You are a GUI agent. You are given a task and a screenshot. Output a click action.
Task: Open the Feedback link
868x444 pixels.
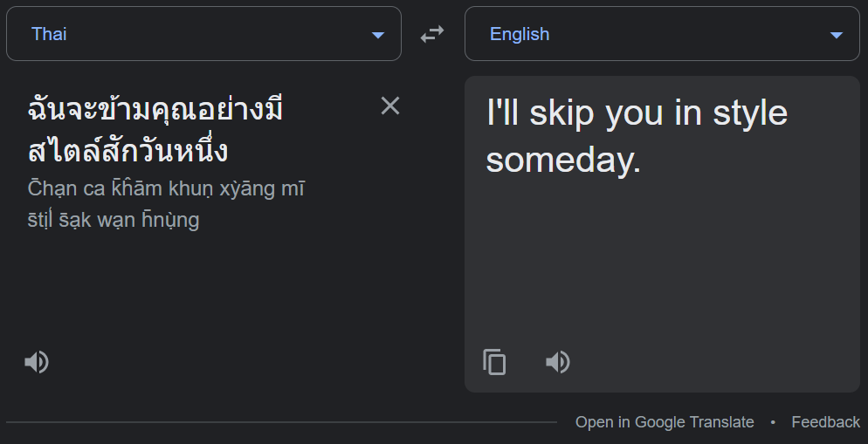(x=825, y=422)
